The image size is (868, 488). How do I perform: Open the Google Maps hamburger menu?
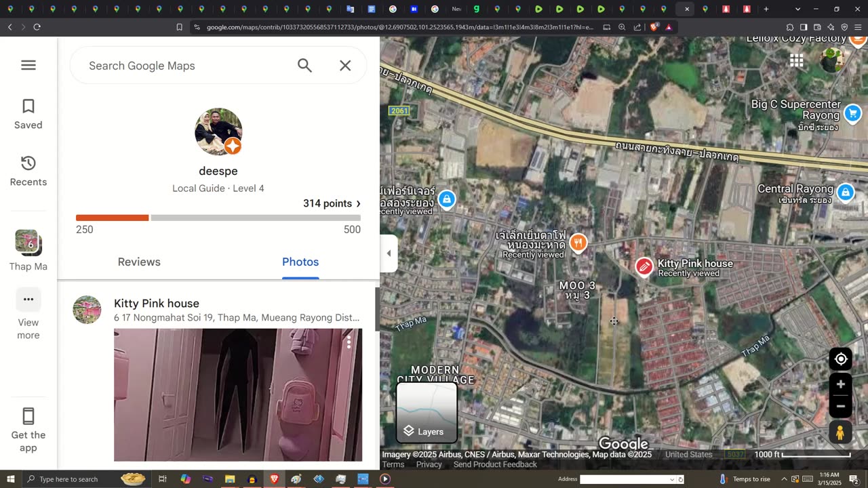[28, 65]
